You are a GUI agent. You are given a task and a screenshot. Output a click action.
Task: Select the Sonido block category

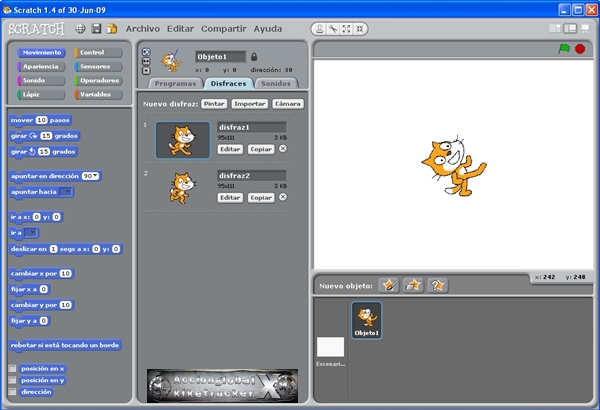pyautogui.click(x=41, y=80)
